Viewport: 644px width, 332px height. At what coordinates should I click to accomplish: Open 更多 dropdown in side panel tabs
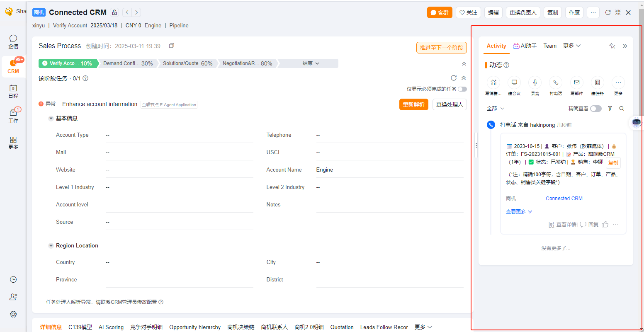click(x=572, y=46)
